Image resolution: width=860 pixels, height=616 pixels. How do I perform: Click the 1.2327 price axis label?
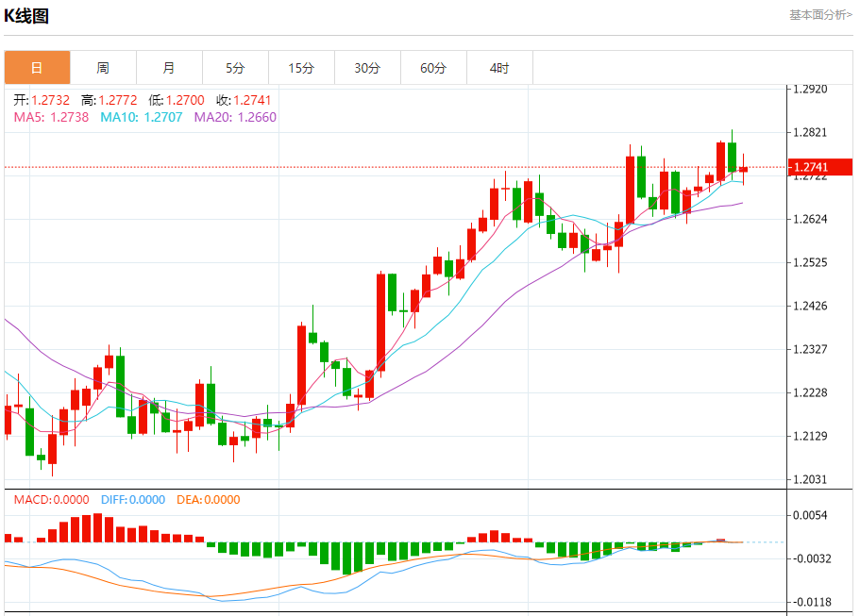pyautogui.click(x=810, y=349)
